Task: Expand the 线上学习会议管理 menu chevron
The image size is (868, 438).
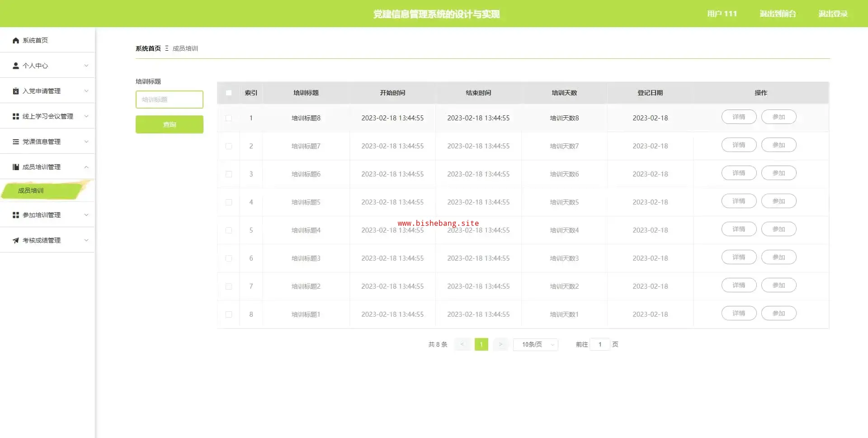Action: click(86, 116)
